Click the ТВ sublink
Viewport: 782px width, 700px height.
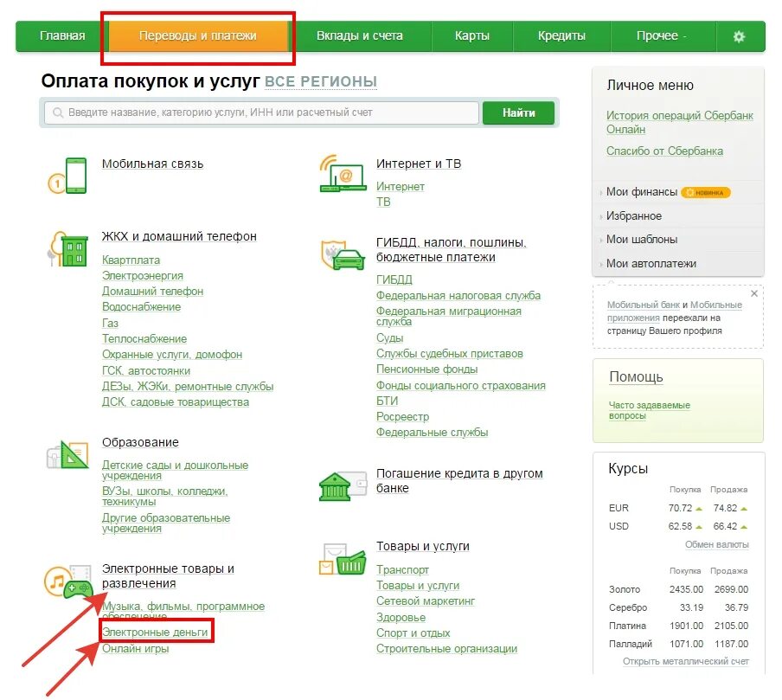coord(383,202)
